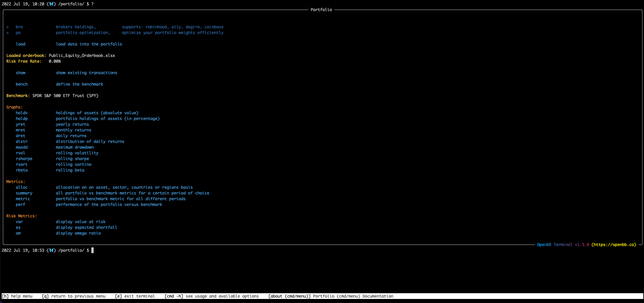Viewport: 644px width, 303px height.
Task: Click the 'distr' distribution command
Action: pos(22,142)
